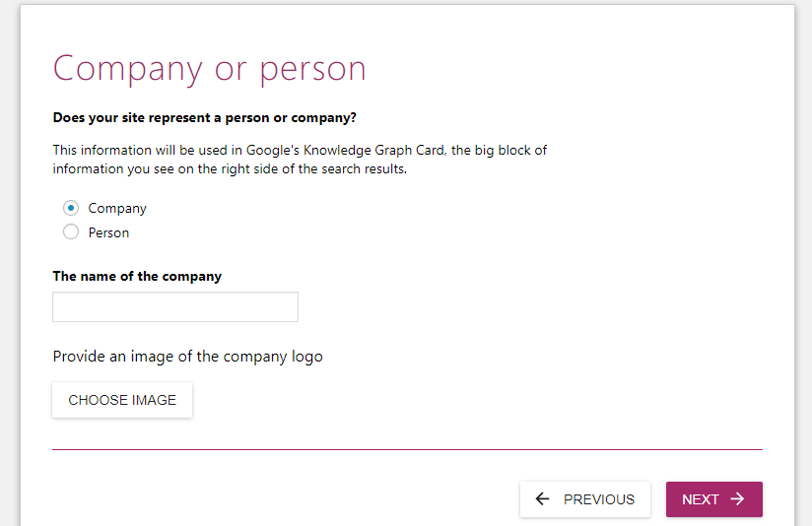Click the left arrow icon on Previous
The height and width of the screenshot is (526, 812).
tap(542, 499)
